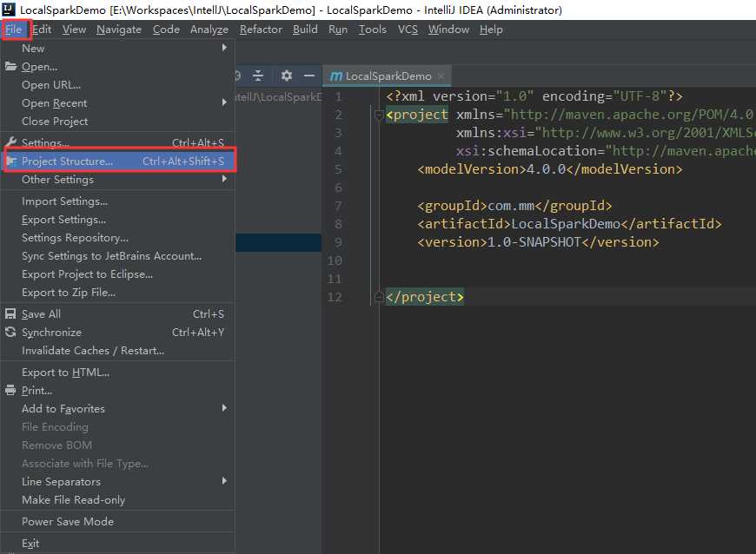Click the IntelliJ IDEA logo in the title bar
Image resolution: width=756 pixels, height=554 pixels.
[9, 10]
